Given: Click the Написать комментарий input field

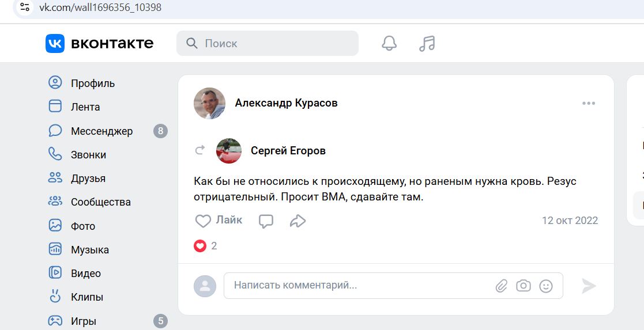Looking at the screenshot, I should [357, 286].
